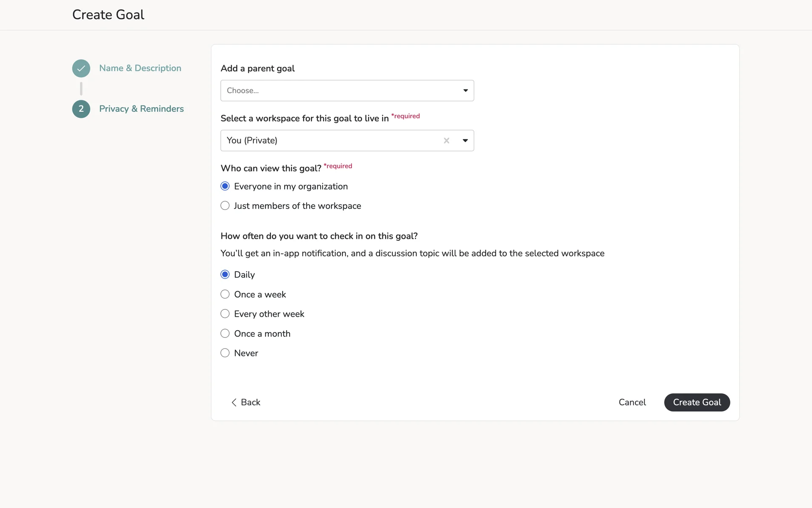Select Everyone in my organization option
The height and width of the screenshot is (508, 812).
click(225, 186)
